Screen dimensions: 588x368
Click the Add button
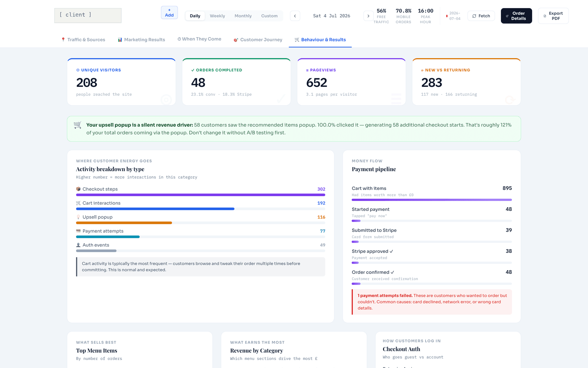[169, 13]
